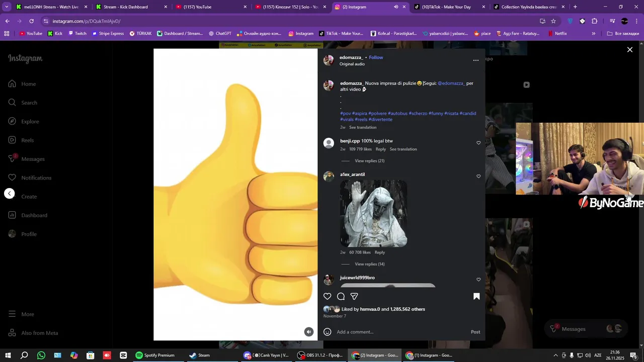644x362 pixels.
Task: Like a1ex_arantil's comment
Action: 478,176
